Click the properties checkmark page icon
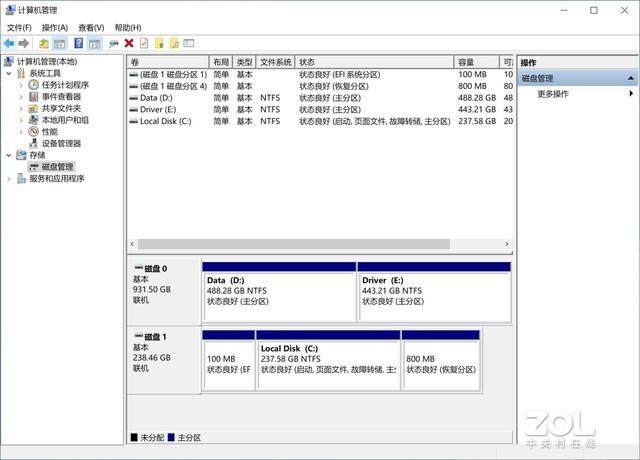The height and width of the screenshot is (460, 640). click(144, 43)
